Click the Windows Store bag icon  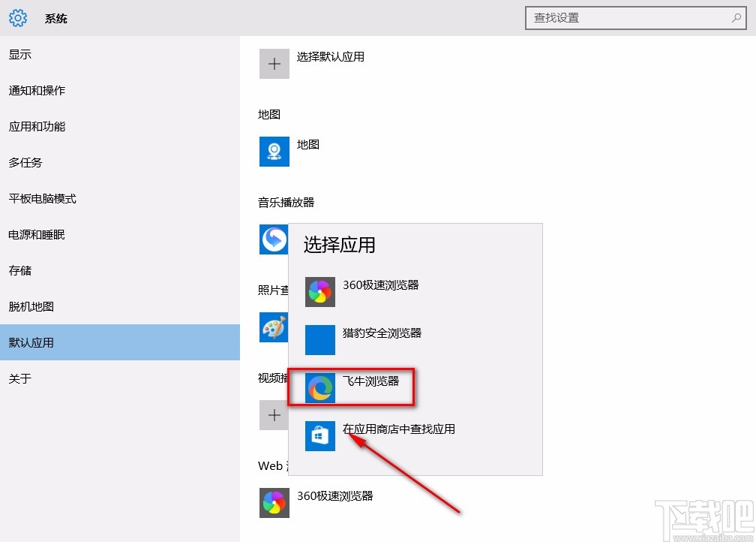coord(320,436)
